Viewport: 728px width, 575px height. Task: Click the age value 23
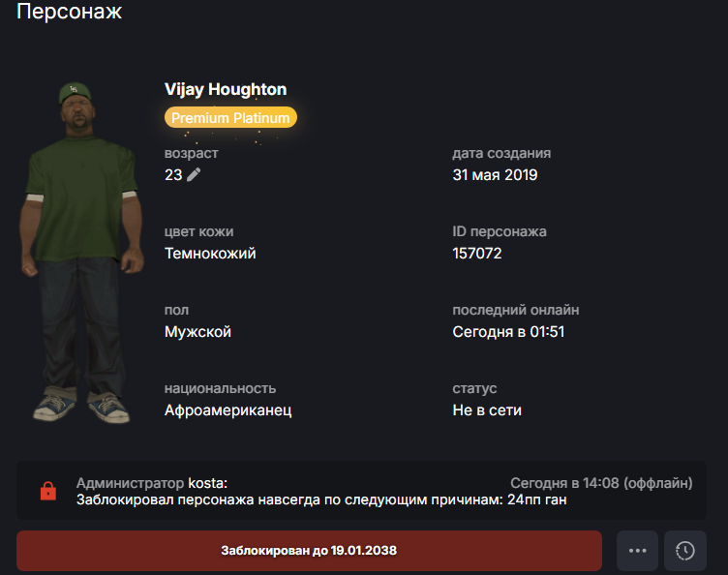[x=173, y=175]
